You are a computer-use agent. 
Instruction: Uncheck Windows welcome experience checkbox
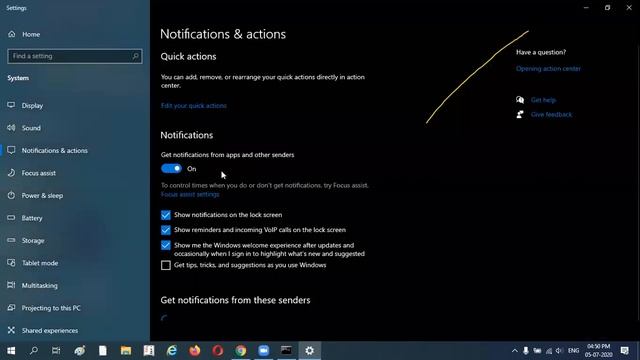pos(166,245)
